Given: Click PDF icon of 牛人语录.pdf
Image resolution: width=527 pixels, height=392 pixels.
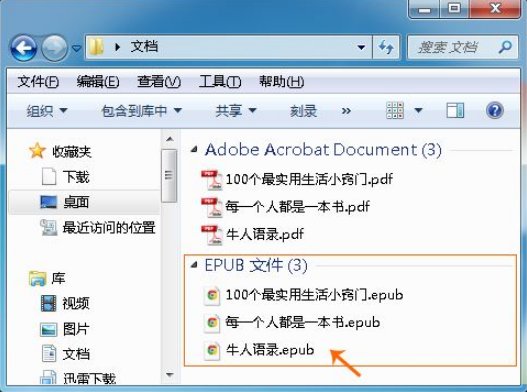Looking at the screenshot, I should pyautogui.click(x=211, y=235).
